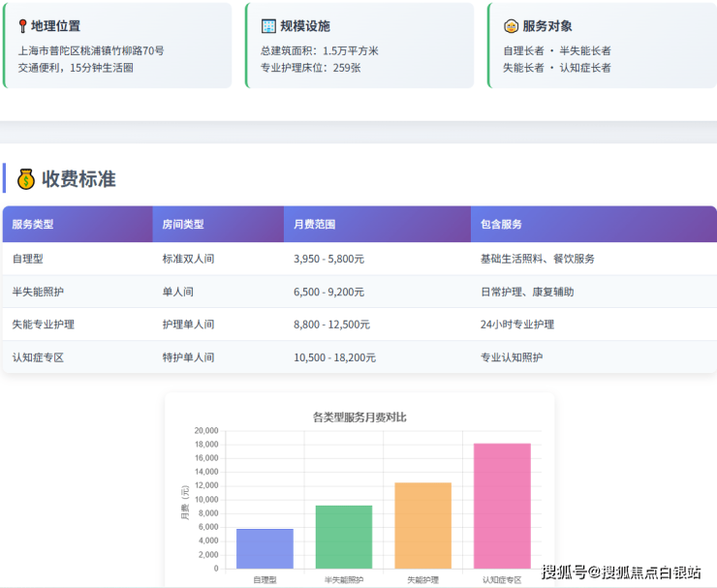Click the elderly face icon beside 服务对象
Viewport: 717px width, 588px height.
click(511, 26)
